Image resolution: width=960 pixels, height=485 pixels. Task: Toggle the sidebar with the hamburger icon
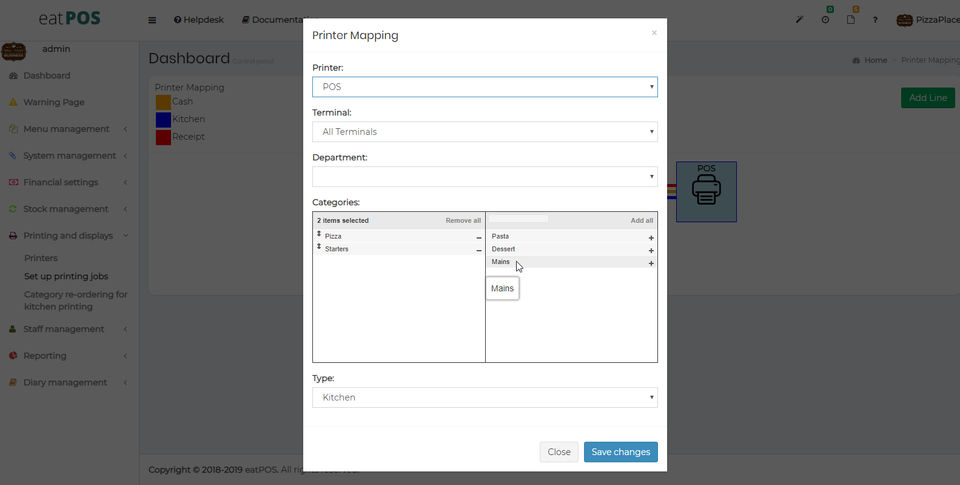tap(152, 20)
